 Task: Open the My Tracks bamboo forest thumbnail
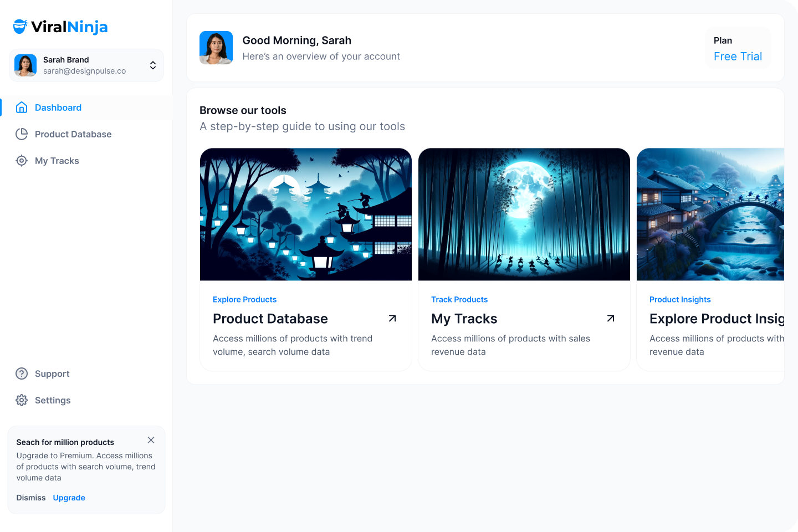524,214
